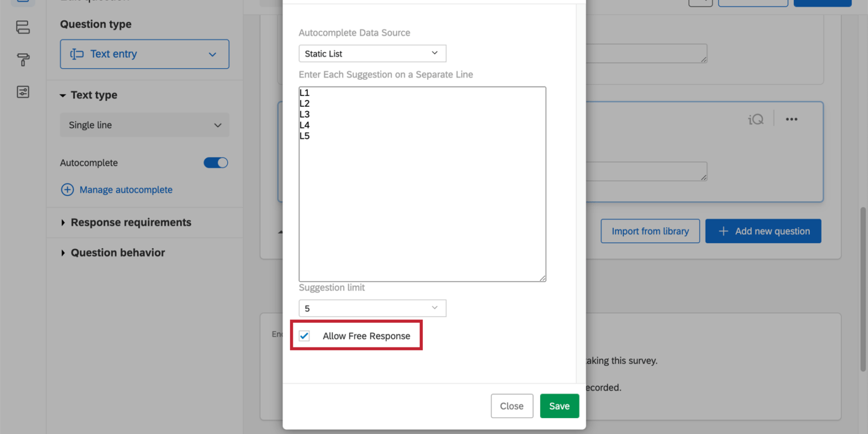The image size is (868, 434).
Task: Open the question's ellipsis options menu
Action: point(791,119)
